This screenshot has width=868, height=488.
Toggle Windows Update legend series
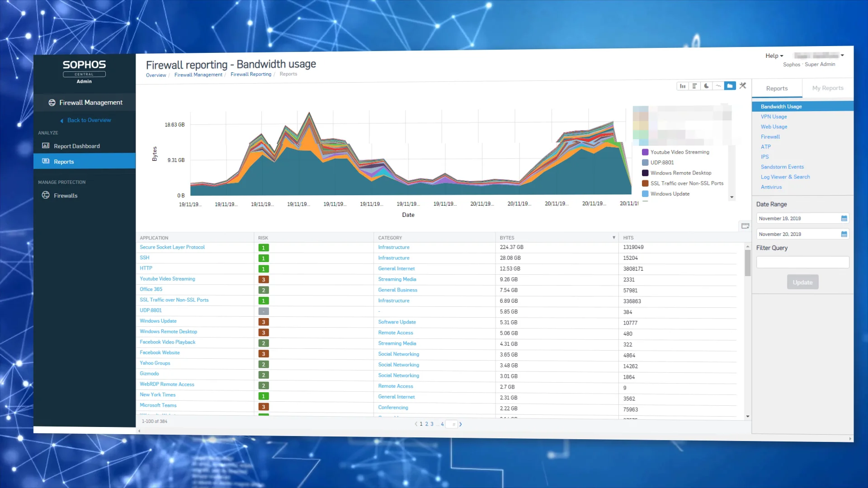(x=670, y=194)
